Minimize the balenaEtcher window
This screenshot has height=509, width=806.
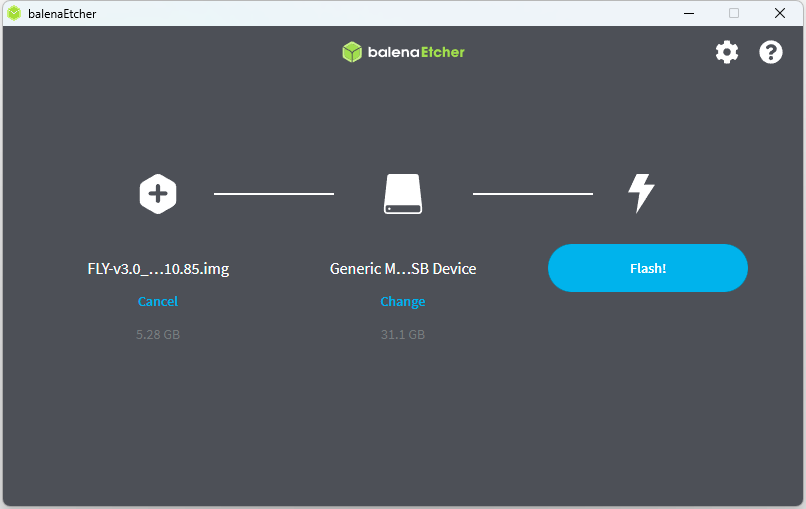coord(689,13)
